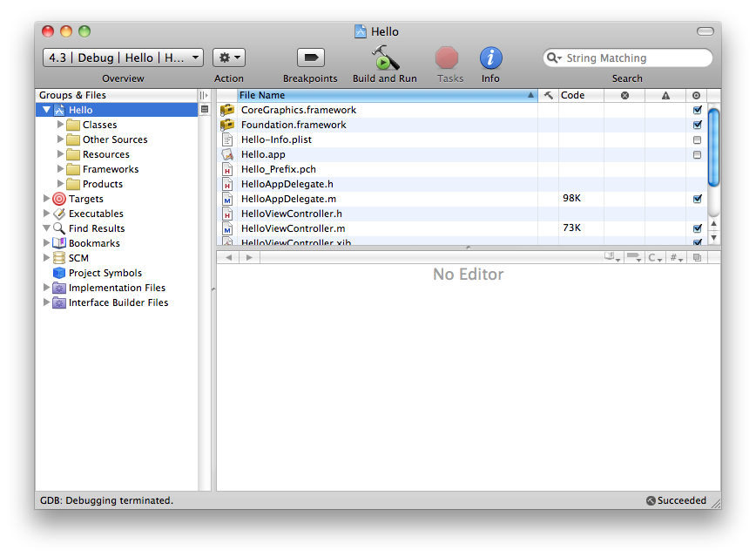
Task: Sort by build status hammer column
Action: pyautogui.click(x=548, y=95)
